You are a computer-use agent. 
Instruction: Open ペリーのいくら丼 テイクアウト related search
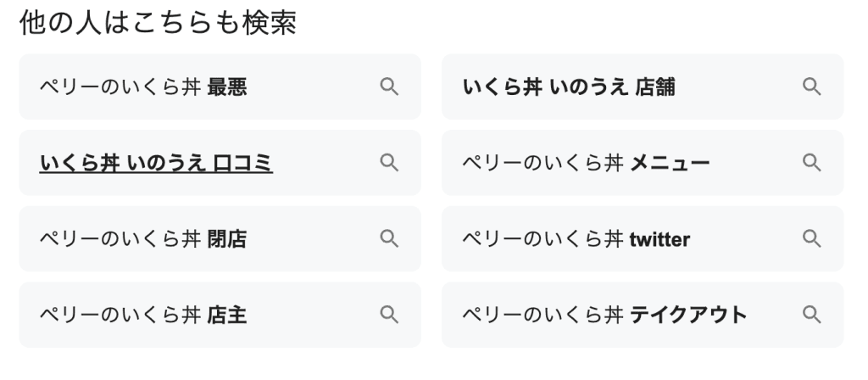coord(604,315)
